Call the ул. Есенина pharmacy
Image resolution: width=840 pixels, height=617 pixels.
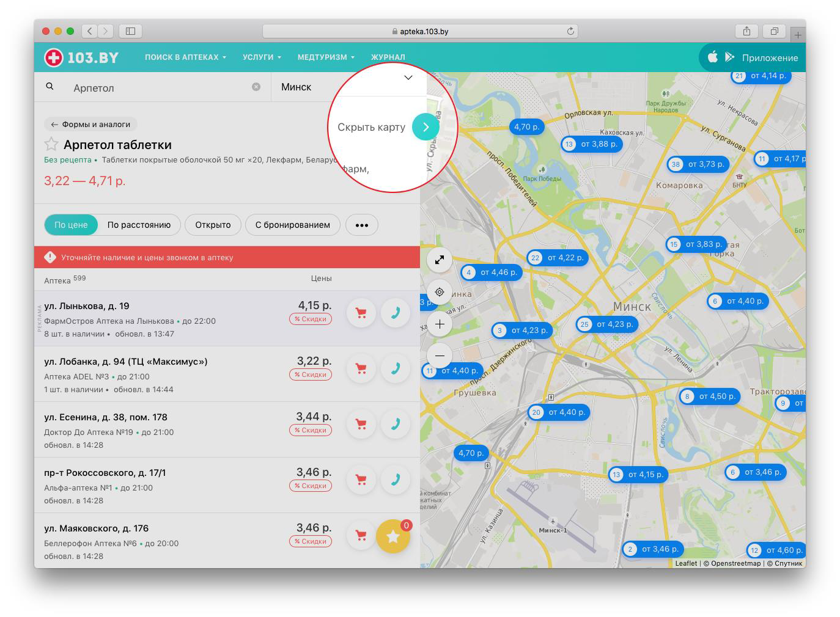[x=395, y=424]
